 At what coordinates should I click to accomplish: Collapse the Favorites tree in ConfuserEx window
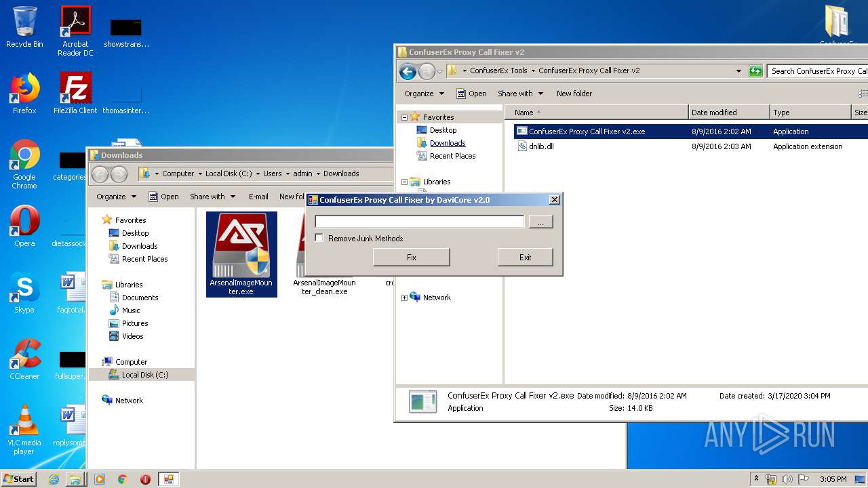404,117
